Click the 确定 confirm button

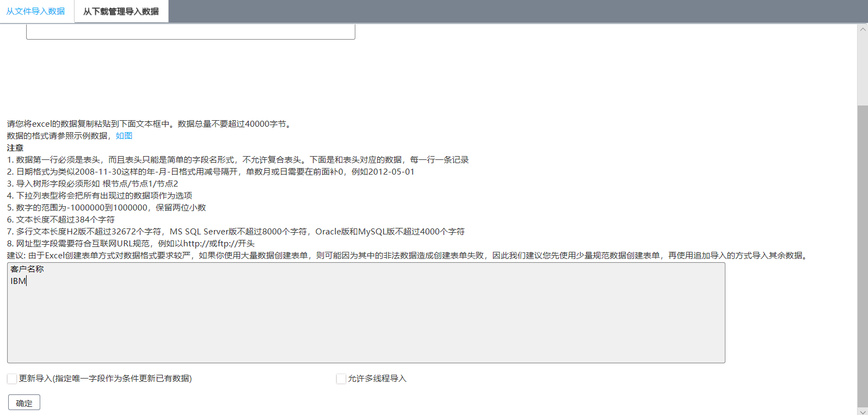[24, 402]
